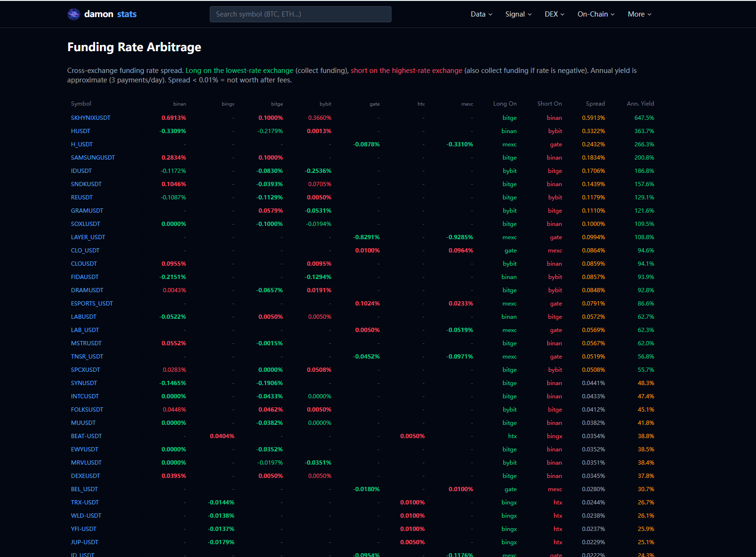
Task: Click the htx column header
Action: tap(421, 104)
